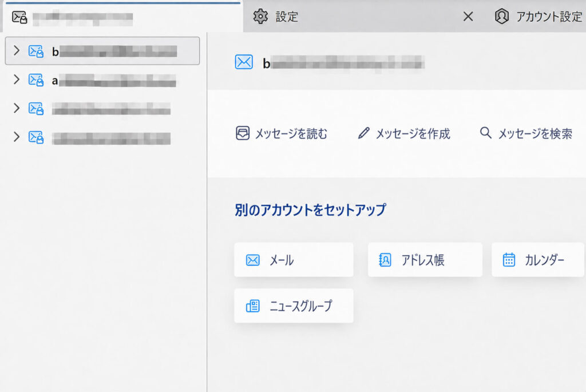The width and height of the screenshot is (586, 392).
Task: Click envelope icon on メール card
Action: coord(252,260)
